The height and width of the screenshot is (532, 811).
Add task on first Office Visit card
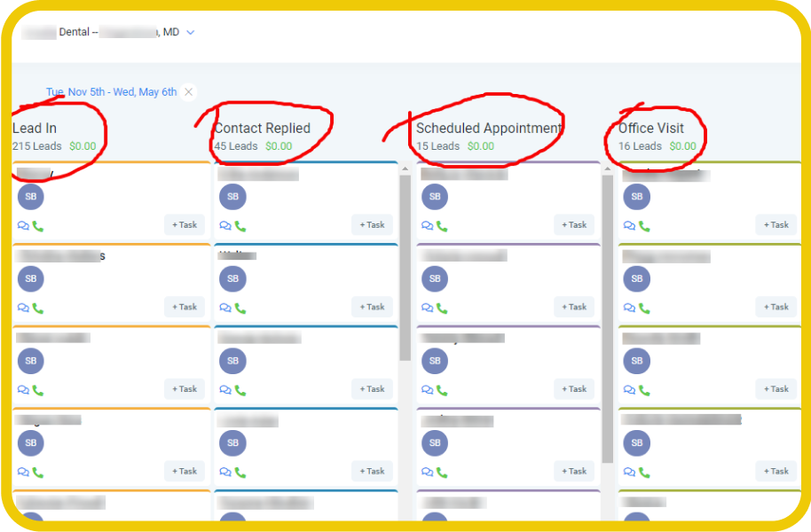coord(776,225)
